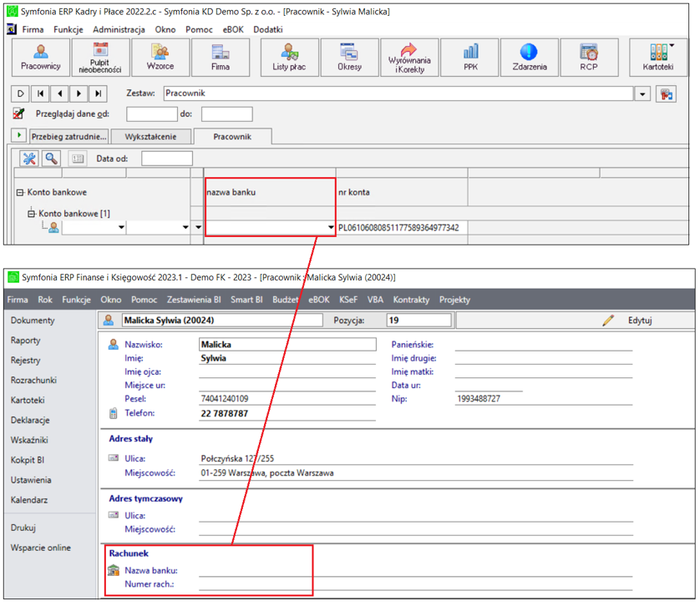Open Pulpit nieobecności toolbar button

pos(100,58)
